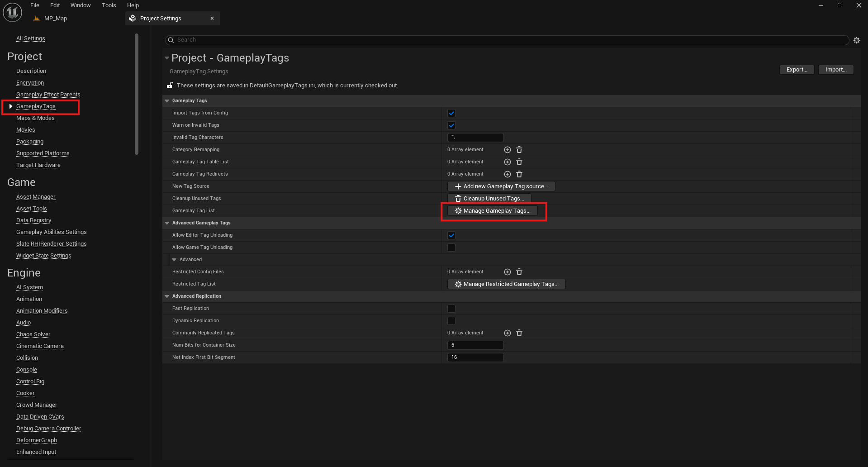Open Data Registry settings

[x=34, y=220]
